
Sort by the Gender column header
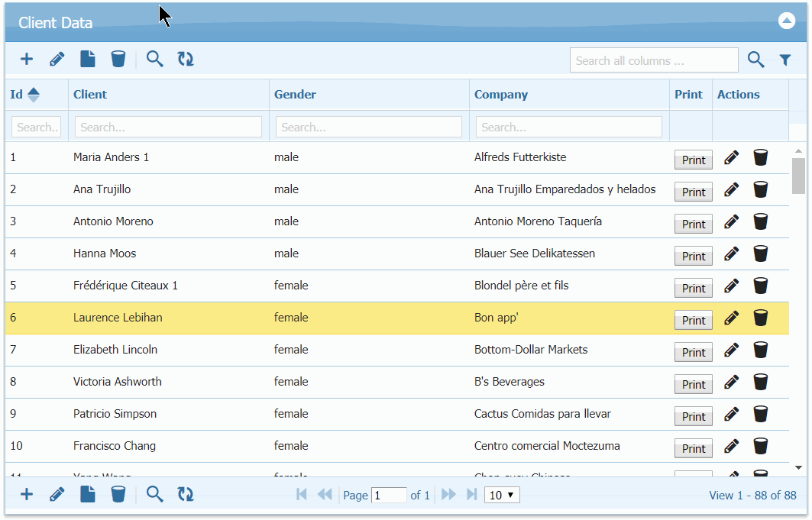point(295,95)
